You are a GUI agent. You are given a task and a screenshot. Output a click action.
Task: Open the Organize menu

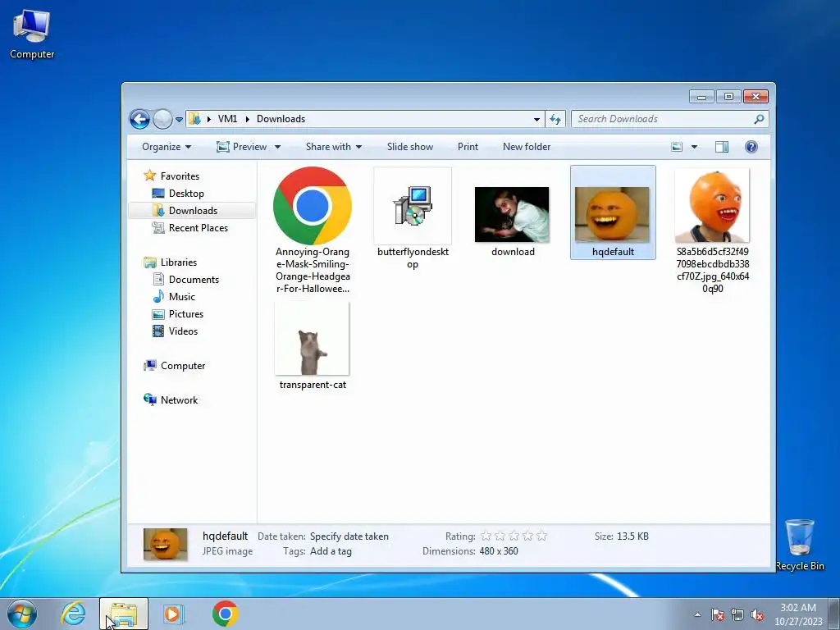click(x=166, y=147)
